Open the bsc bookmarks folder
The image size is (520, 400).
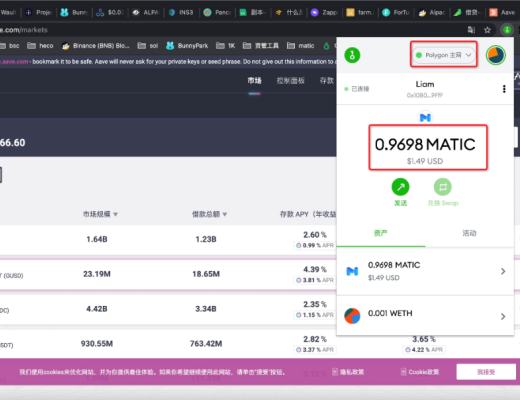[x=10, y=46]
